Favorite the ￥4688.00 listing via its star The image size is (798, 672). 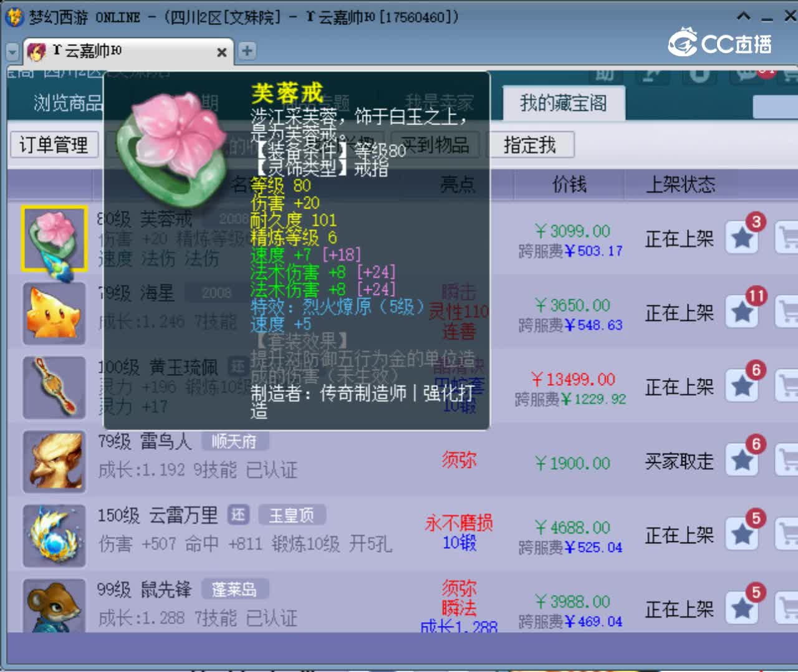742,534
